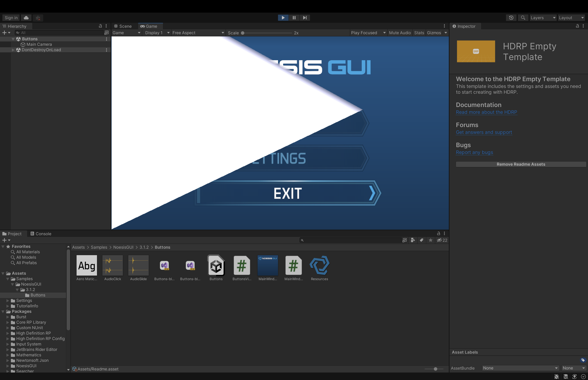Toggle Gizmos in Game view
This screenshot has height=380, width=588.
[x=434, y=33]
